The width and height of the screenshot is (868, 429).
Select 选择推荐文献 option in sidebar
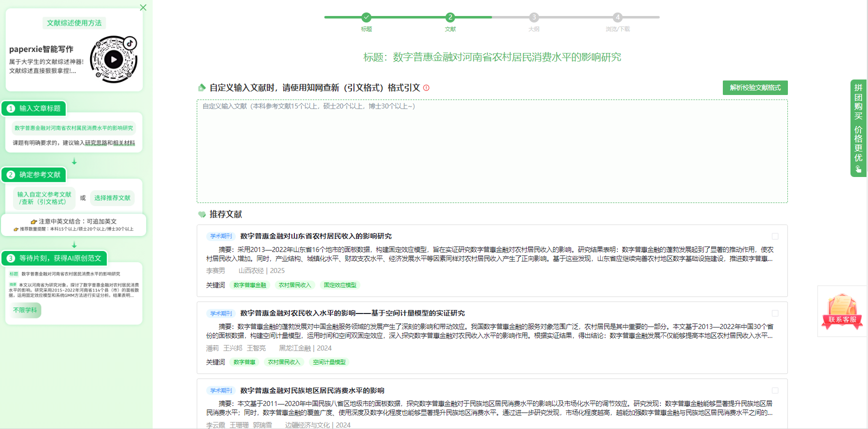pyautogui.click(x=112, y=198)
